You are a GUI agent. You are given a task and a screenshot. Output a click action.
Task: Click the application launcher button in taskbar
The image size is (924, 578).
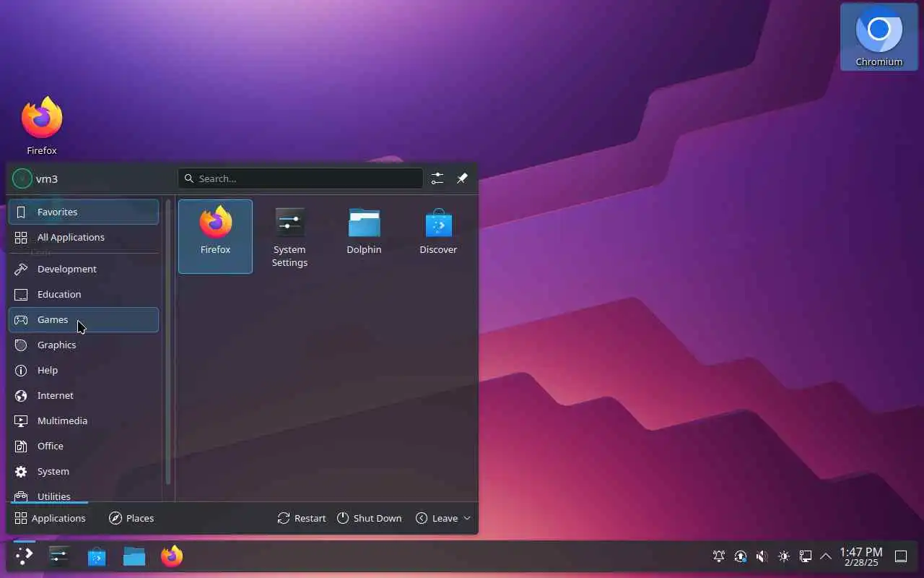[24, 556]
